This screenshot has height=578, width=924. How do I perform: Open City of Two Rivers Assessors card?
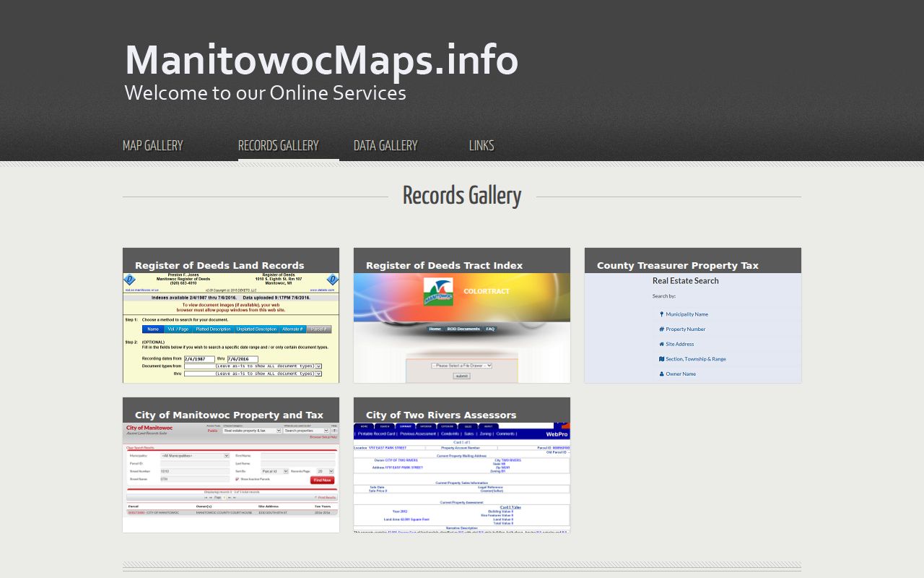(462, 465)
